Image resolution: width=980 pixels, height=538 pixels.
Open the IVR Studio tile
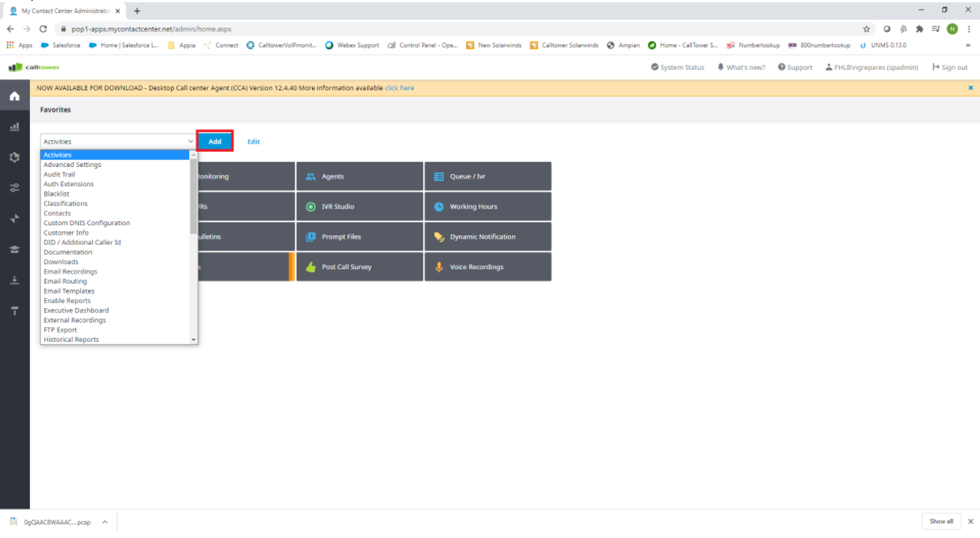click(x=359, y=207)
